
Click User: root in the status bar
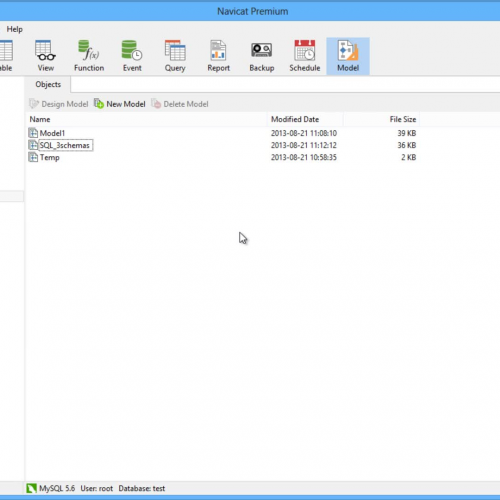[x=97, y=488]
